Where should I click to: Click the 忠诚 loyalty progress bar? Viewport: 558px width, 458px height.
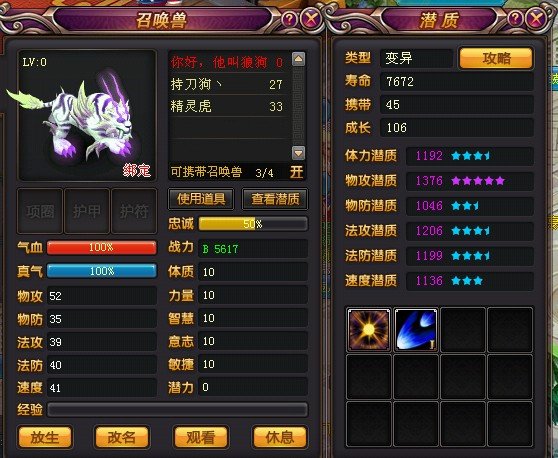(x=253, y=224)
